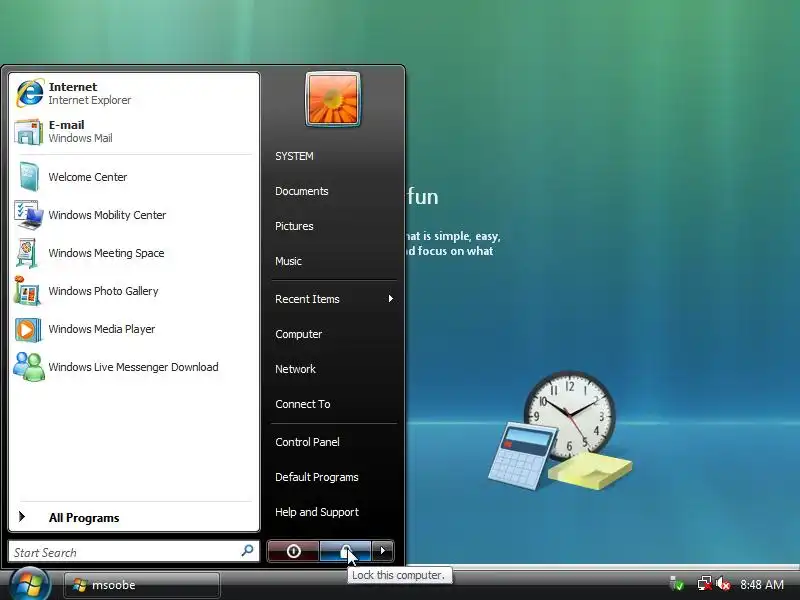This screenshot has height=600, width=800.
Task: Click the green check tray icon
Action: [677, 584]
